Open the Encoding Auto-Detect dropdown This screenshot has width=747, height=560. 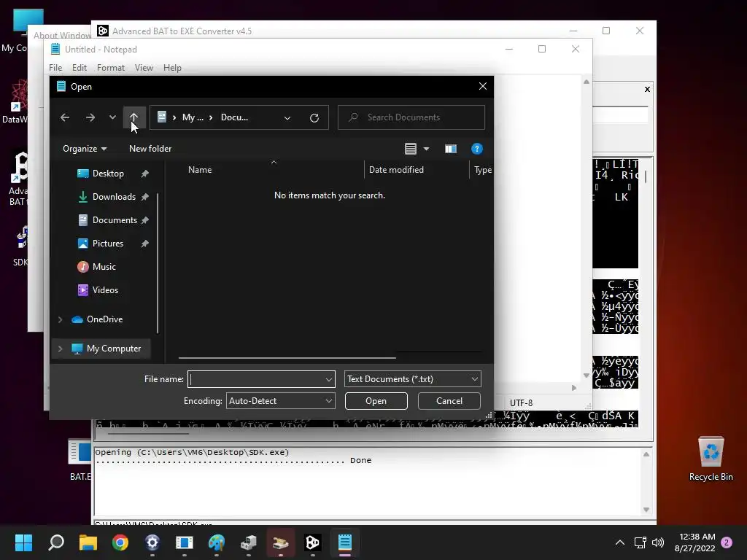click(x=281, y=401)
